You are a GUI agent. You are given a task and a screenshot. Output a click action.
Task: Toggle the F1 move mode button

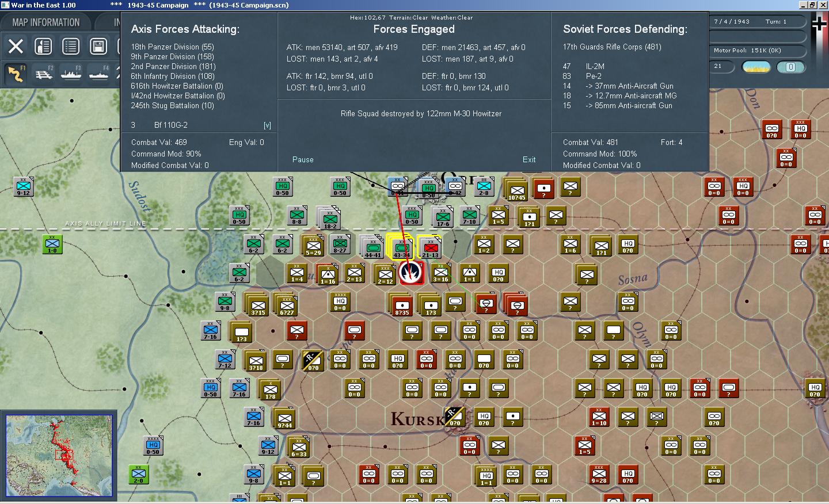16,74
